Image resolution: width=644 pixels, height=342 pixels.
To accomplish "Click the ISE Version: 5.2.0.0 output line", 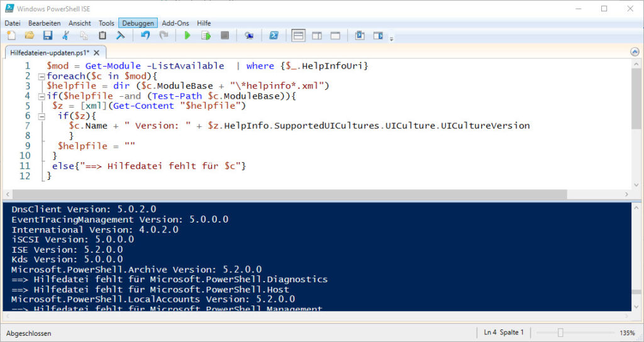I will pos(67,249).
